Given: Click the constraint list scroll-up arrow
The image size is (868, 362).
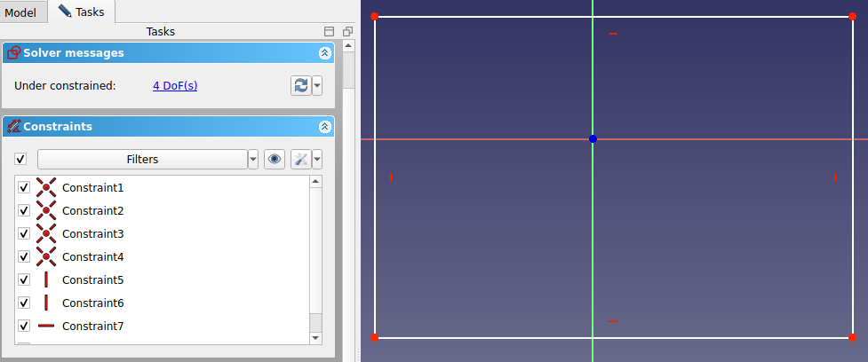Looking at the screenshot, I should tap(315, 181).
